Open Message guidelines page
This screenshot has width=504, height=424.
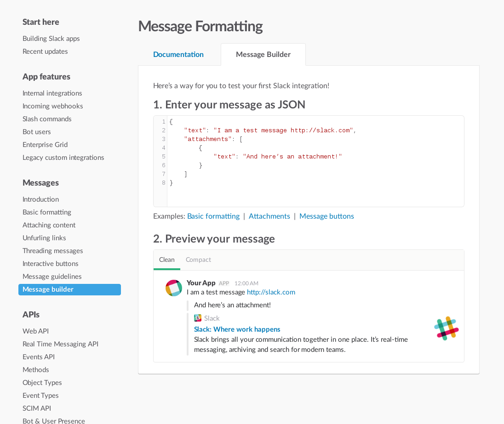point(52,276)
